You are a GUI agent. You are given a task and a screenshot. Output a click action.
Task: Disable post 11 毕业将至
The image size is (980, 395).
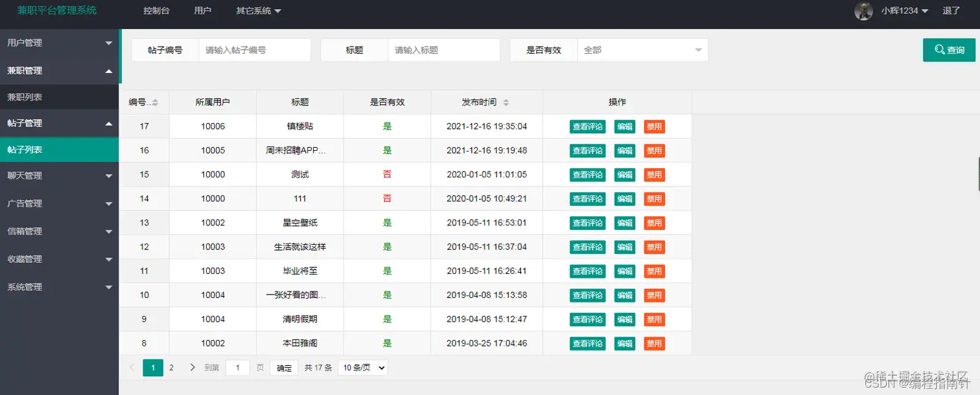pos(655,271)
